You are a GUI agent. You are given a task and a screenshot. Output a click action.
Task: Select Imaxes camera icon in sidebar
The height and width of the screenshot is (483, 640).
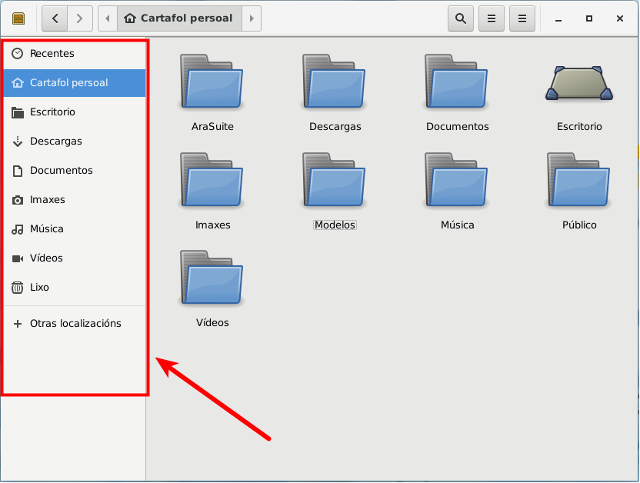click(x=17, y=200)
